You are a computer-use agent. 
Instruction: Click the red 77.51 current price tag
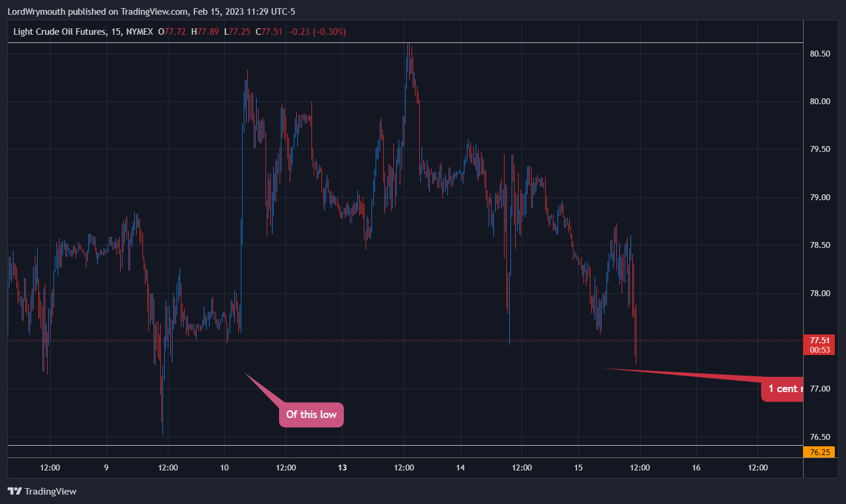click(820, 345)
